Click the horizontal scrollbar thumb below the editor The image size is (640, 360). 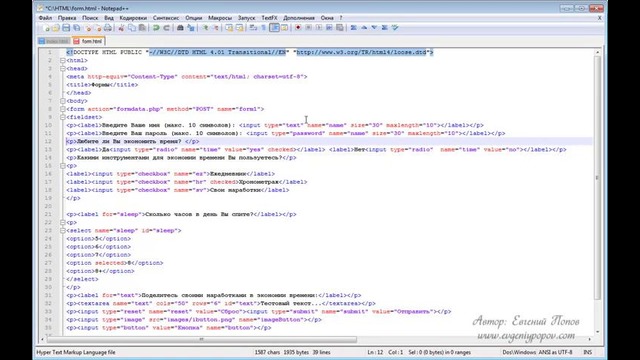tap(202, 339)
